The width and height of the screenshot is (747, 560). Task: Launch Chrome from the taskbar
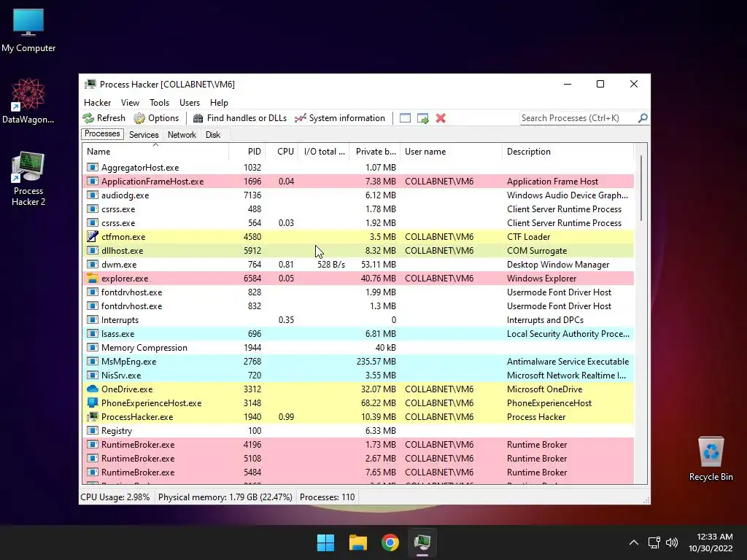(390, 542)
